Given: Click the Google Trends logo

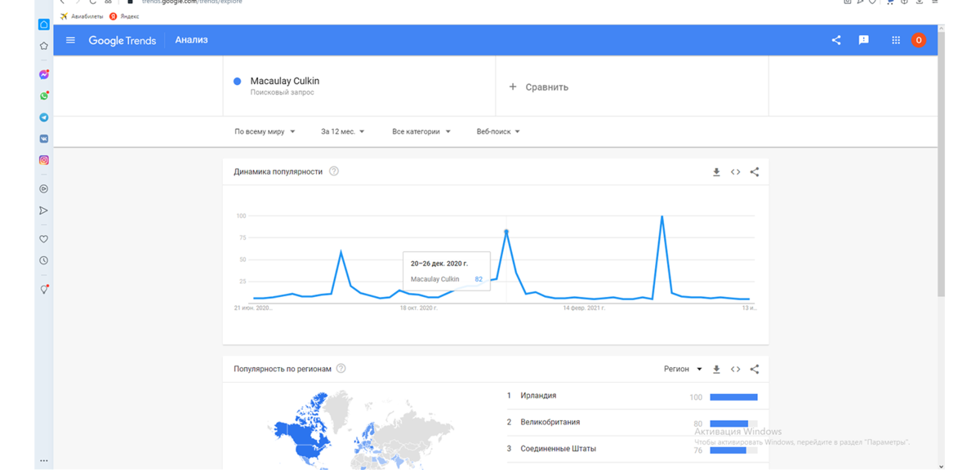Looking at the screenshot, I should point(122,40).
